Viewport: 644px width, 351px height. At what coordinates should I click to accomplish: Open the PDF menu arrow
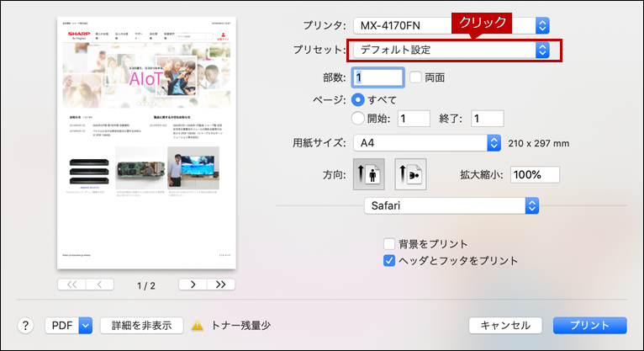point(86,326)
